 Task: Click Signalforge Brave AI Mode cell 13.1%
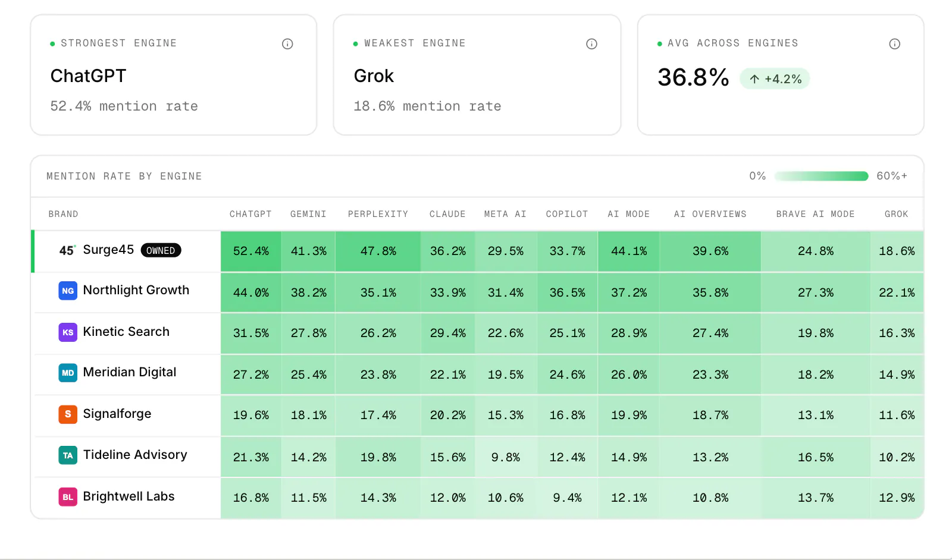[815, 416]
